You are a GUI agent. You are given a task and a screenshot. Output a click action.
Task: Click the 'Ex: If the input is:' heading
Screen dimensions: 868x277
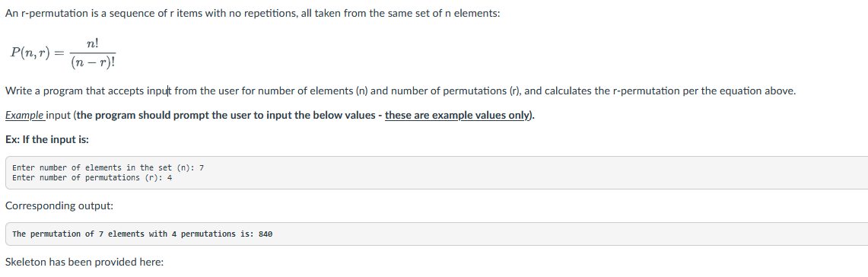47,139
